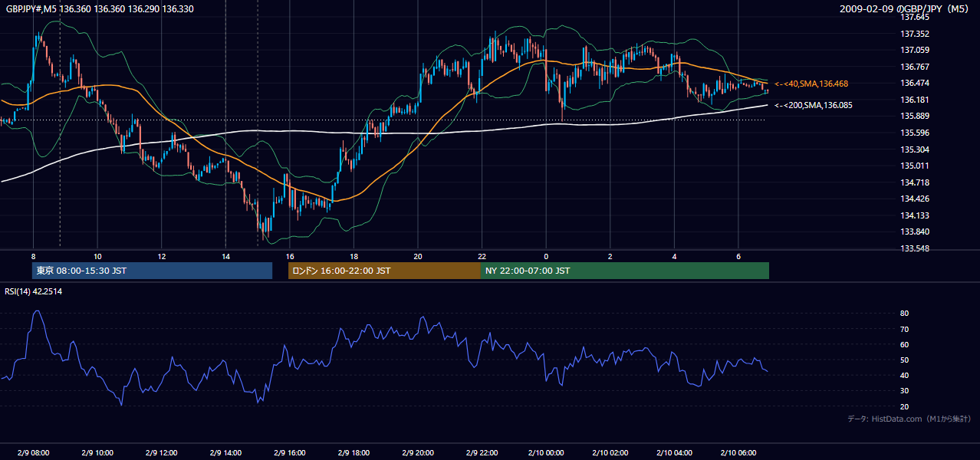Viewport: 980px width, 460px height.
Task: Click price axis value 135.889
Action: point(915,116)
